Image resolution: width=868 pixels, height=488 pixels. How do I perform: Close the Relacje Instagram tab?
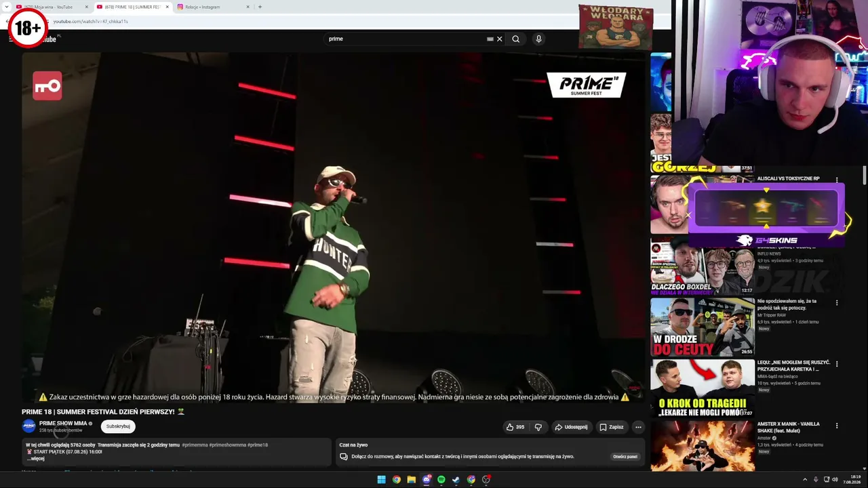[x=248, y=7]
